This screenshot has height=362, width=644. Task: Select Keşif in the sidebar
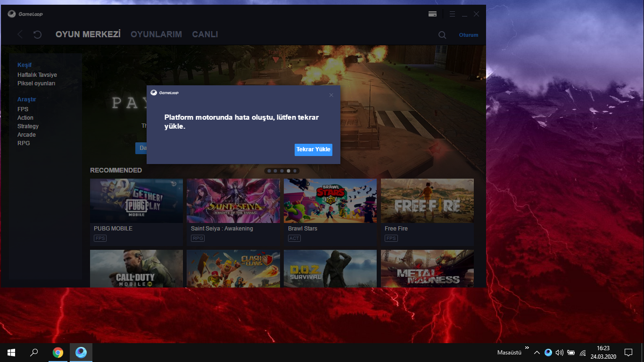25,65
